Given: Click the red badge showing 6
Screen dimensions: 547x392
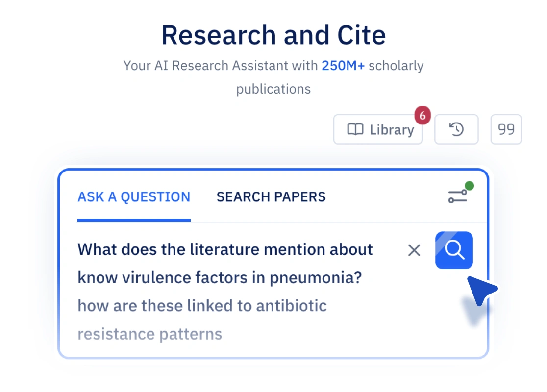Looking at the screenshot, I should (422, 116).
